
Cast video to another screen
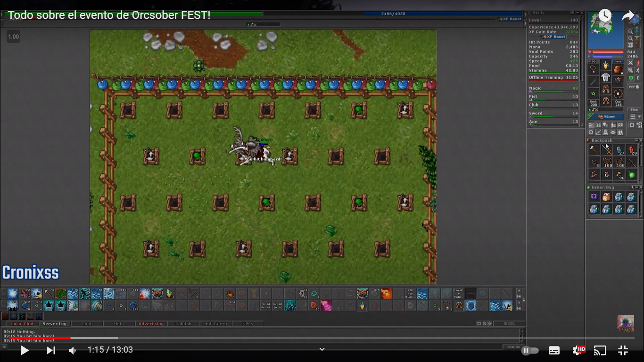600,350
